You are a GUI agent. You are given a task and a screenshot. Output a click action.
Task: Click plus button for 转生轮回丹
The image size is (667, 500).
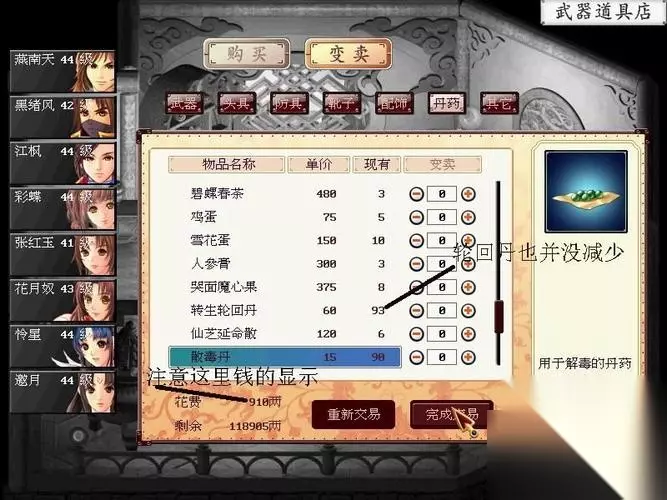468,311
